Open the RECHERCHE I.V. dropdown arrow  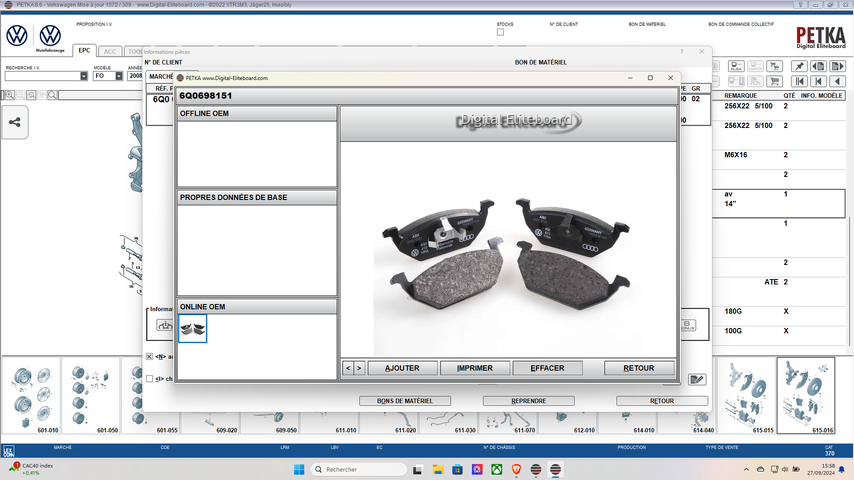tap(84, 76)
